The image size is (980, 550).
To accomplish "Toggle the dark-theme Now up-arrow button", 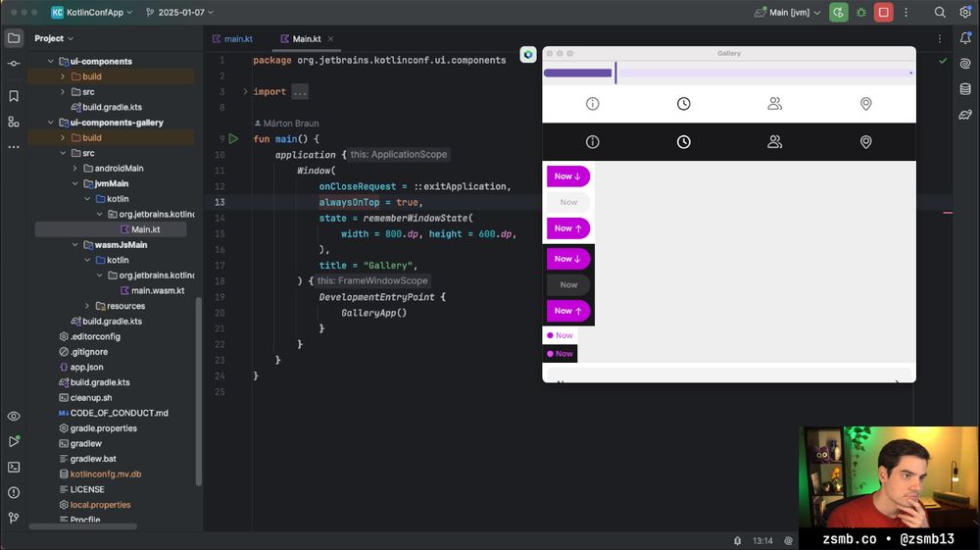I will [568, 311].
